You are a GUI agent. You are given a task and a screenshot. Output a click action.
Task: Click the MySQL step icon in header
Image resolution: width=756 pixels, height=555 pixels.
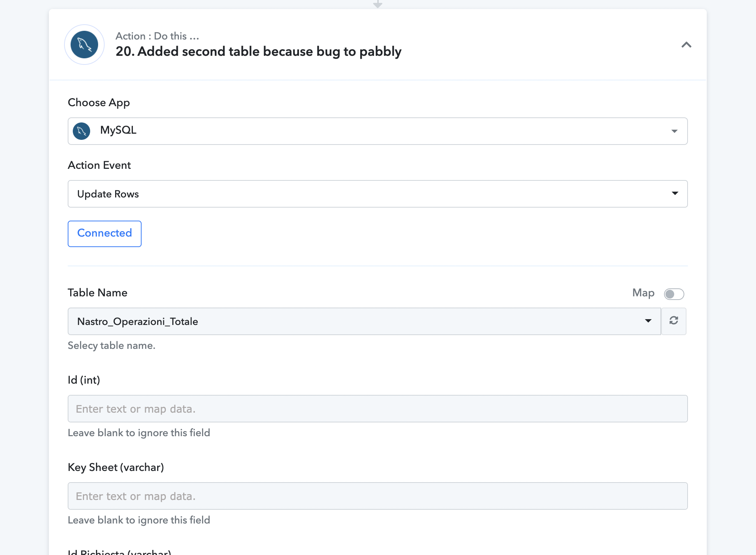(x=84, y=45)
